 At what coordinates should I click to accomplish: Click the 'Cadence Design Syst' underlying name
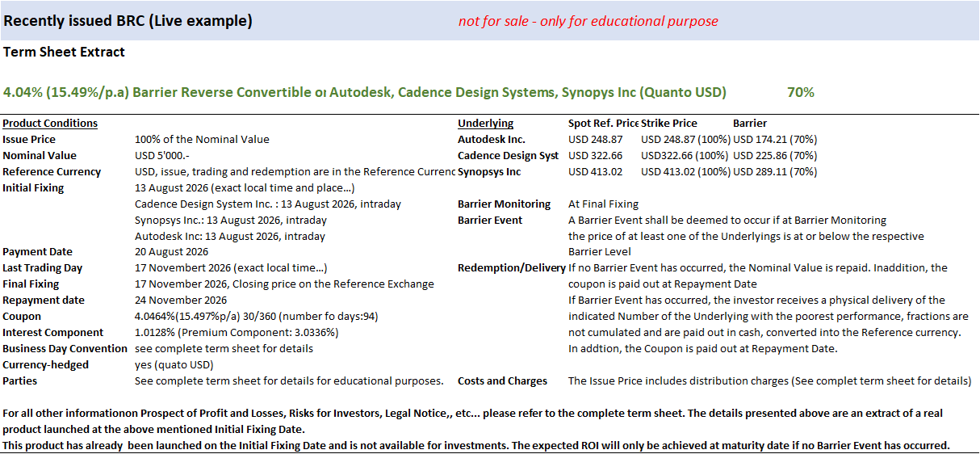(508, 156)
